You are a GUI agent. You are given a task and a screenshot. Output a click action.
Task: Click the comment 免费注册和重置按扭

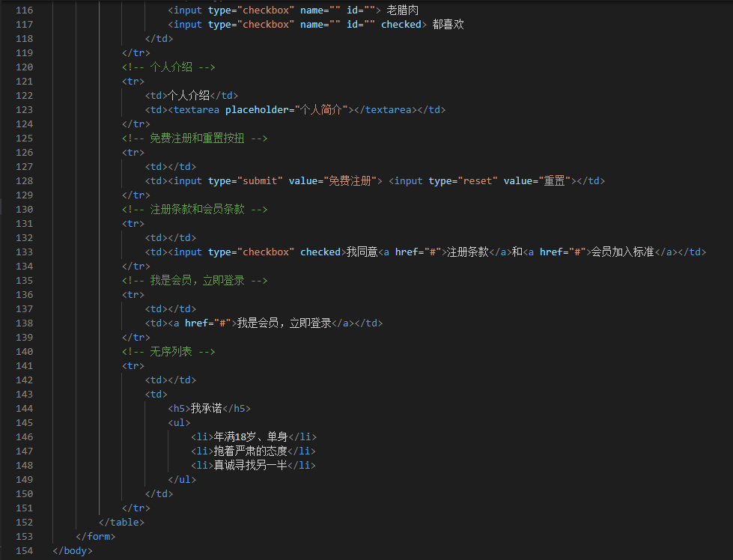[197, 139]
